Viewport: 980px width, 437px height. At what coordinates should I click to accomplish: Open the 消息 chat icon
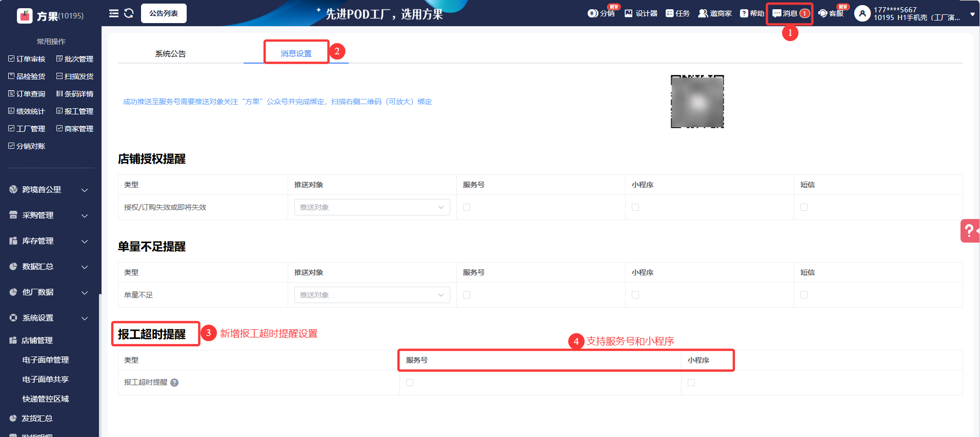pos(777,13)
